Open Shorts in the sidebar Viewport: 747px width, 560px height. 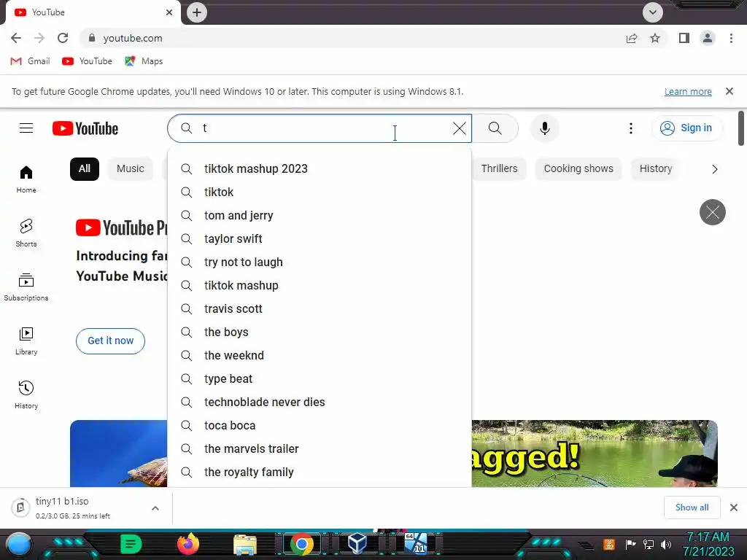26,233
